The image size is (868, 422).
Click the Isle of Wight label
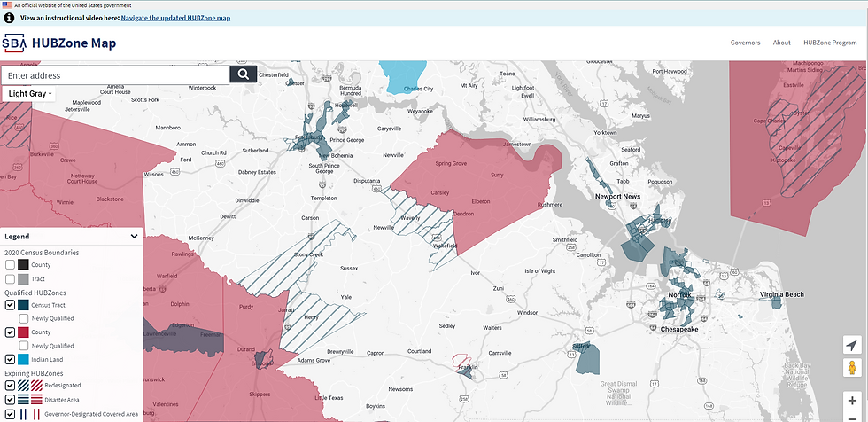pyautogui.click(x=539, y=270)
